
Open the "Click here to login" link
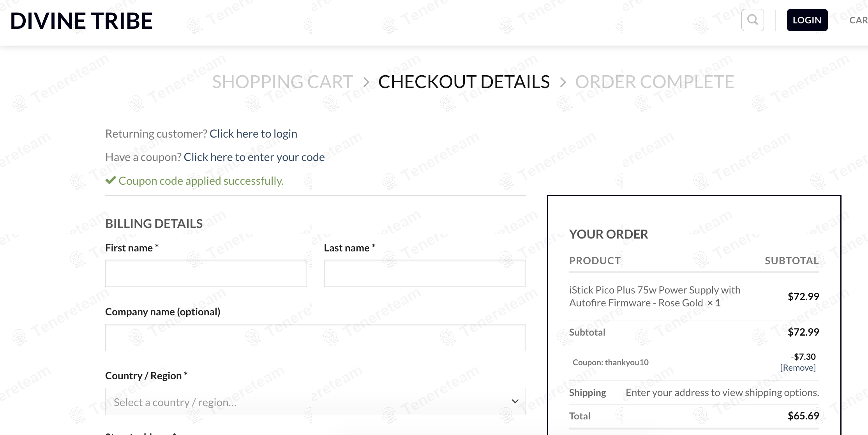tap(253, 134)
